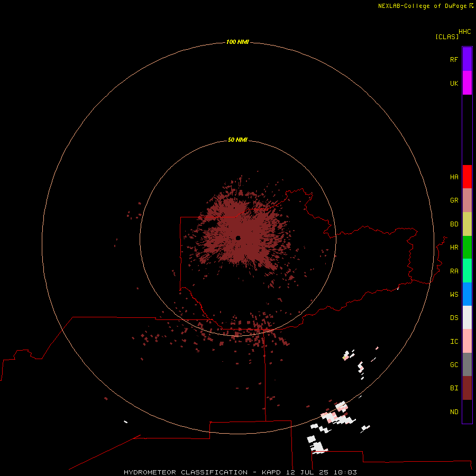Click the HA legend label

coord(454,177)
